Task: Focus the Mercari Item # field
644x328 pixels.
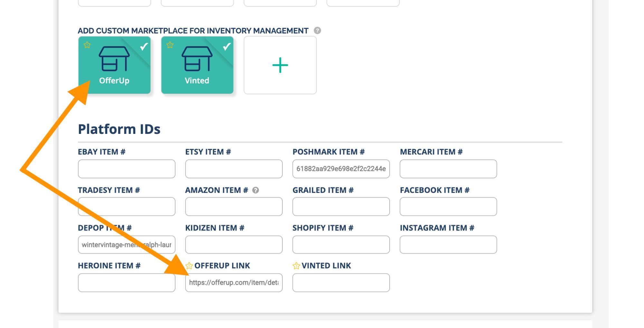Action: 448,169
